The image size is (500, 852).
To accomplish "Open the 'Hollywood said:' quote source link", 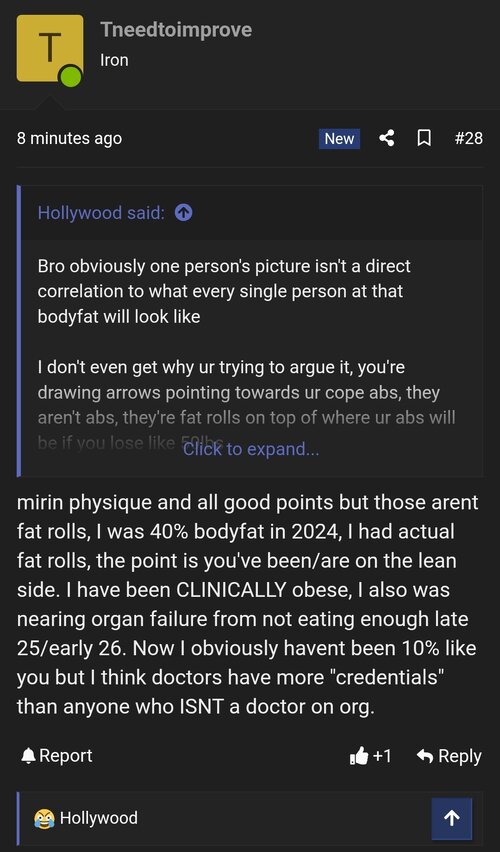I will coord(101,213).
